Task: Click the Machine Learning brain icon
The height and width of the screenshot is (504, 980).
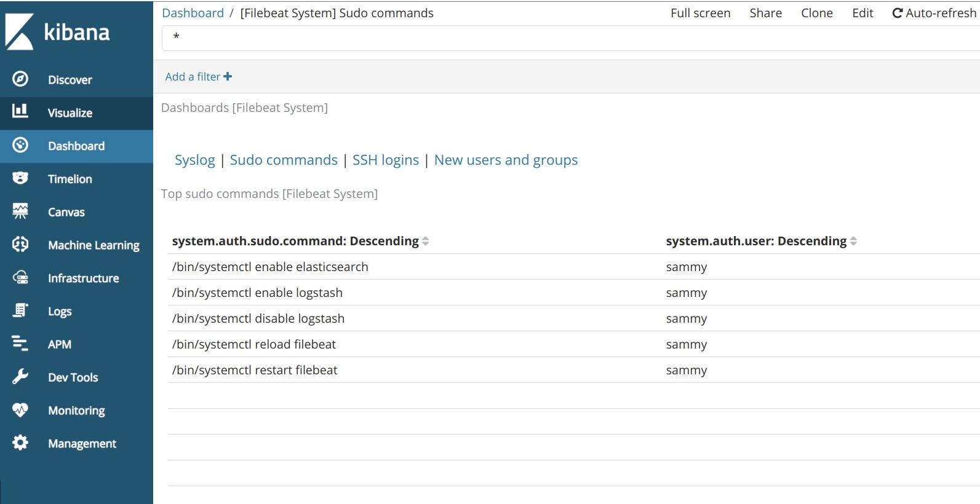Action: (20, 245)
